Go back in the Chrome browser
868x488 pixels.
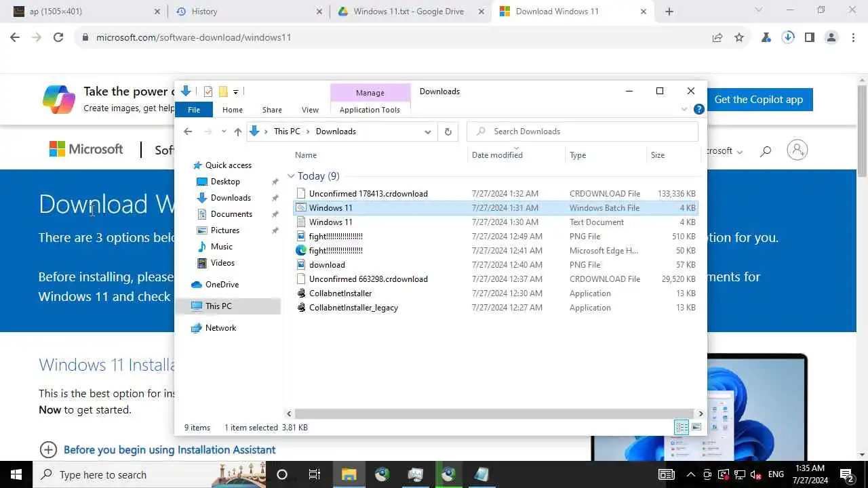(x=15, y=37)
